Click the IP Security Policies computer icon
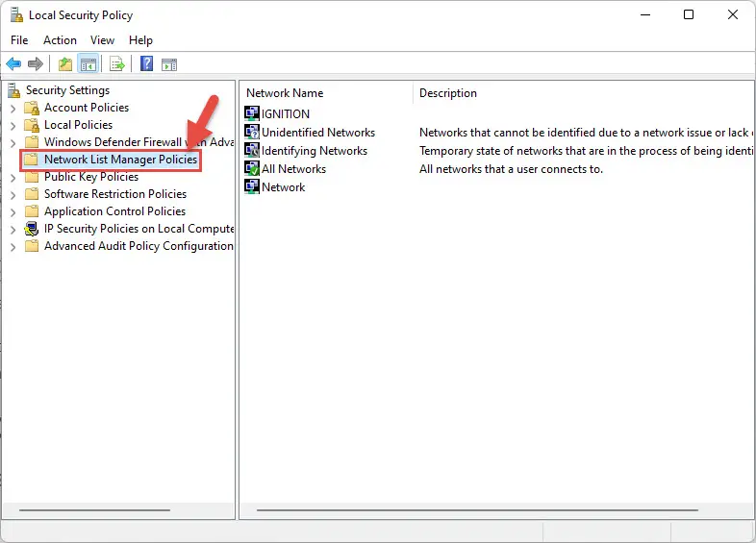The width and height of the screenshot is (756, 543). pyautogui.click(x=32, y=229)
